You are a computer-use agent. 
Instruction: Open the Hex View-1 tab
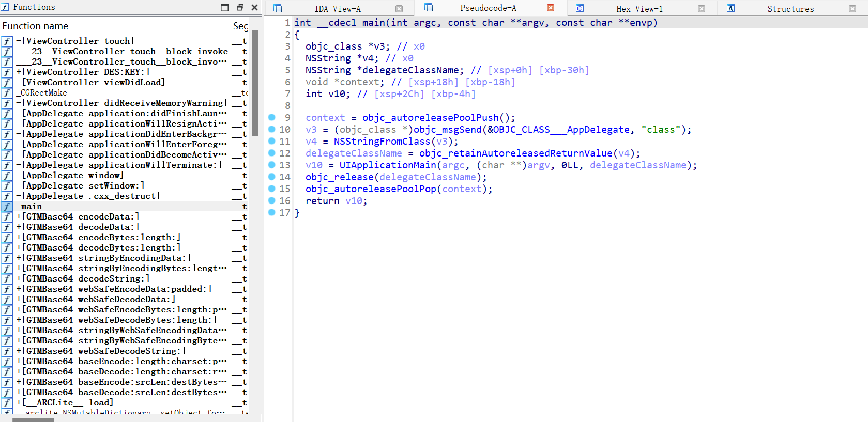pyautogui.click(x=639, y=9)
